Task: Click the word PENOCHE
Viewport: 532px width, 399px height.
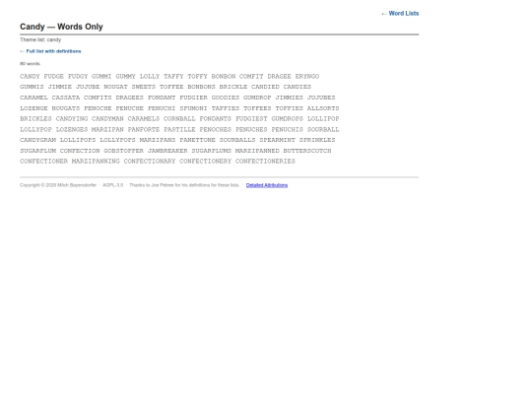Action: (x=98, y=108)
